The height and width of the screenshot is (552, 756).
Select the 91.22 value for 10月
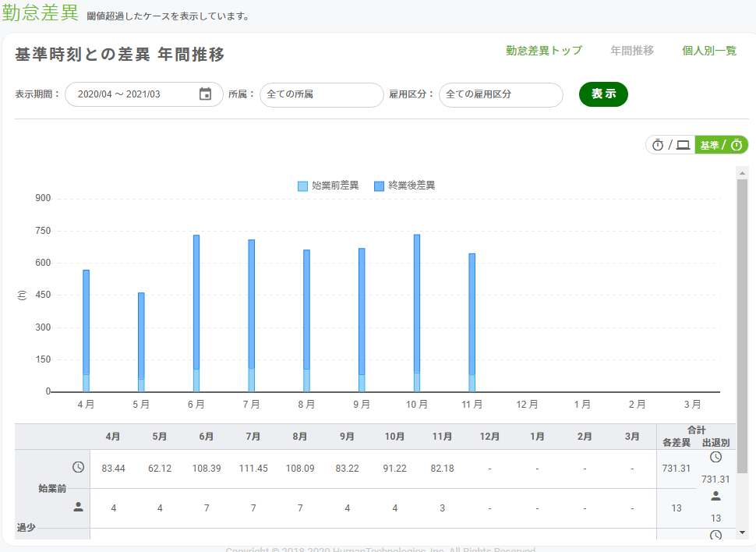[394, 469]
